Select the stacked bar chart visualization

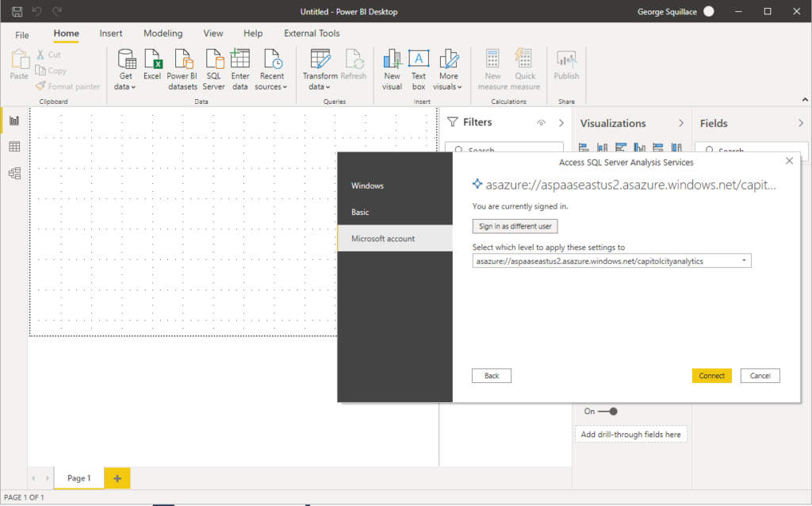[x=583, y=148]
